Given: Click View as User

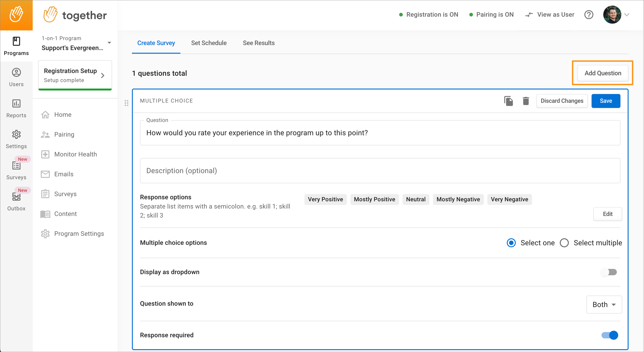Looking at the screenshot, I should [x=550, y=15].
